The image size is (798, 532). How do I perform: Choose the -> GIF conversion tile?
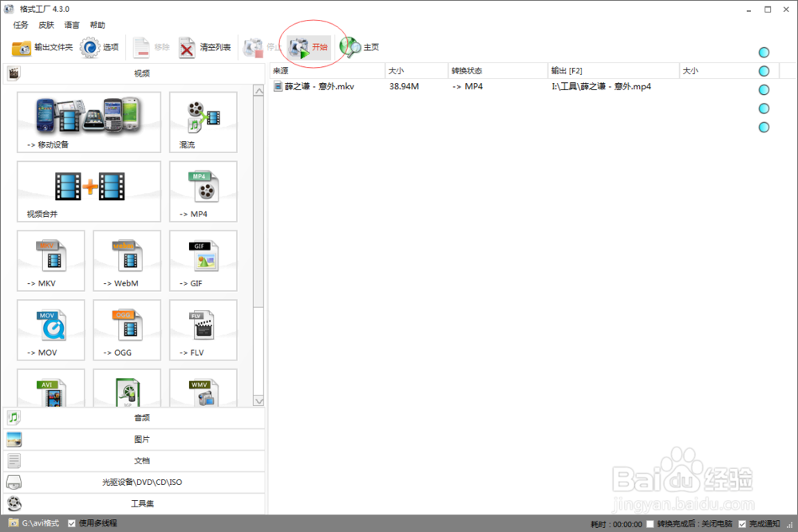coord(203,260)
